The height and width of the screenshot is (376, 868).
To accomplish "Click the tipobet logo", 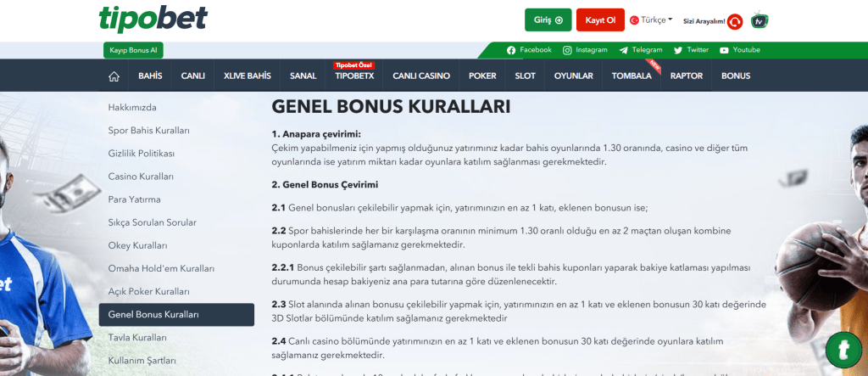I will pyautogui.click(x=153, y=19).
